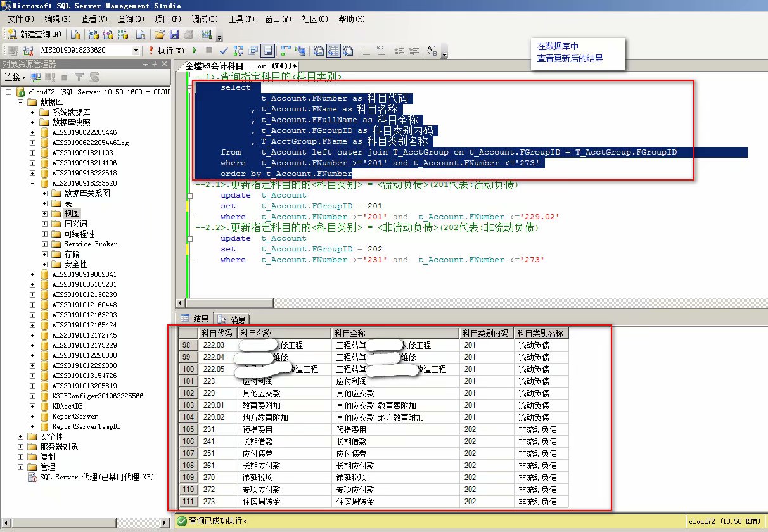768x532 pixels.
Task: Click the blue floppy disk save icon
Action: (x=174, y=34)
